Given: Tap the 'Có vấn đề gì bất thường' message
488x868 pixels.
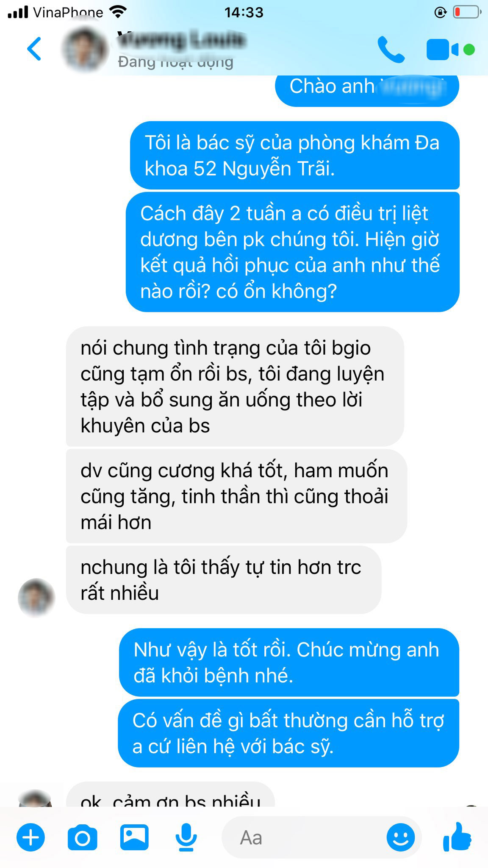Looking at the screenshot, I should pyautogui.click(x=288, y=733).
